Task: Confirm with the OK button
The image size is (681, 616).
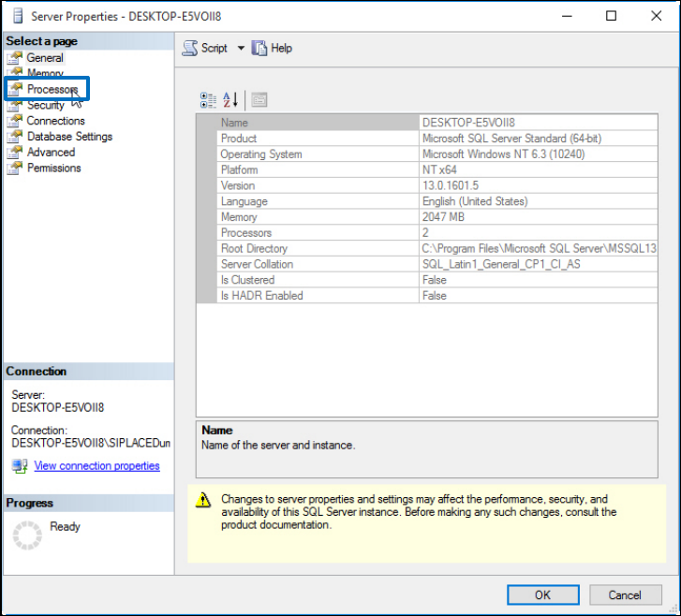Action: coord(543,594)
